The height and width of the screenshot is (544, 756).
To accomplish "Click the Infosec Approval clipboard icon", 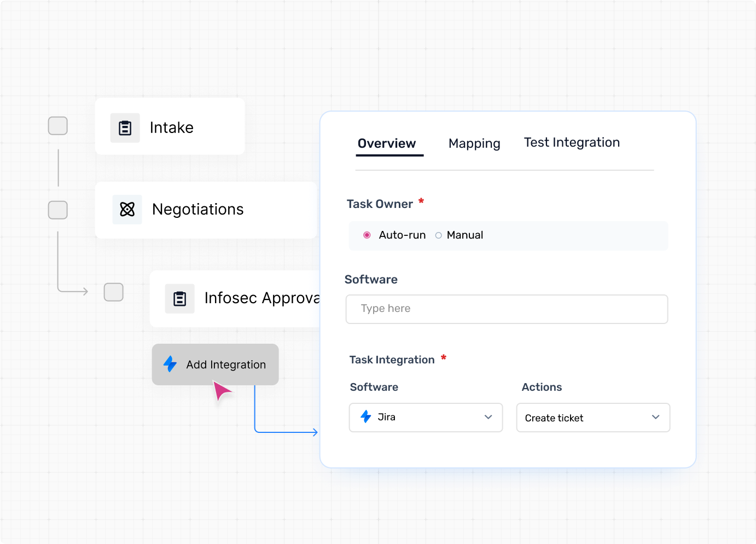I will click(x=180, y=299).
